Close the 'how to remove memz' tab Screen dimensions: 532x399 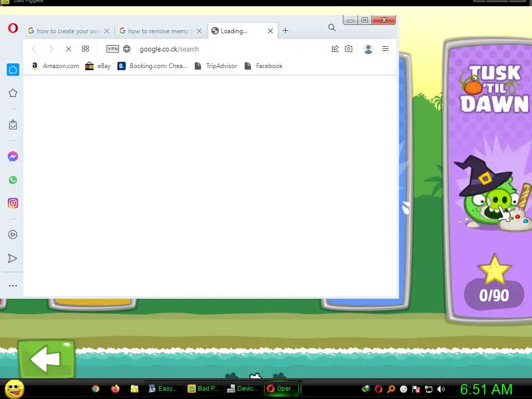(x=199, y=31)
